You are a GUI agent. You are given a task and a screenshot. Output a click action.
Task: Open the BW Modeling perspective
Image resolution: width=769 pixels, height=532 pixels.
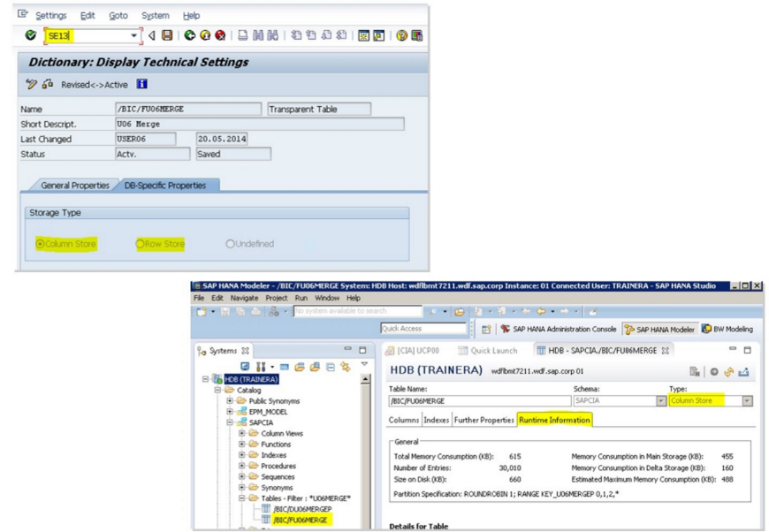[x=727, y=330]
